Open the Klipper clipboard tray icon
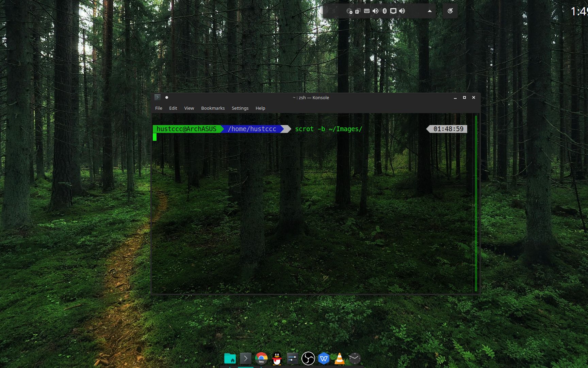 click(358, 11)
